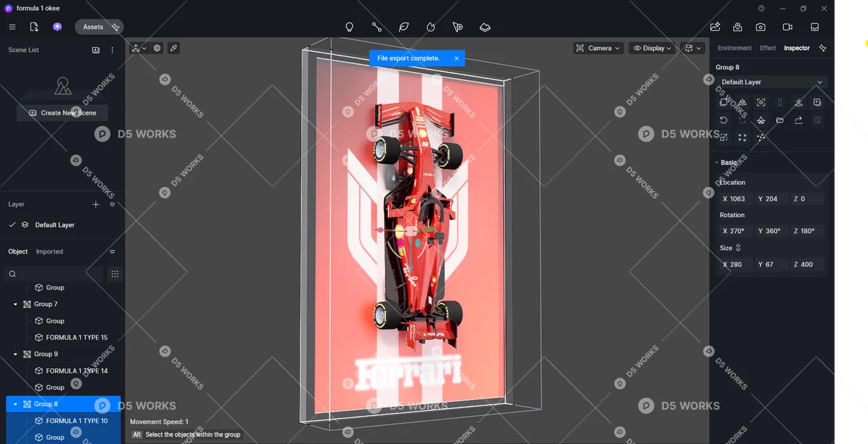Screen dimensions: 868x444
Task: Add a new scene with Scene List icon
Action: (96, 50)
